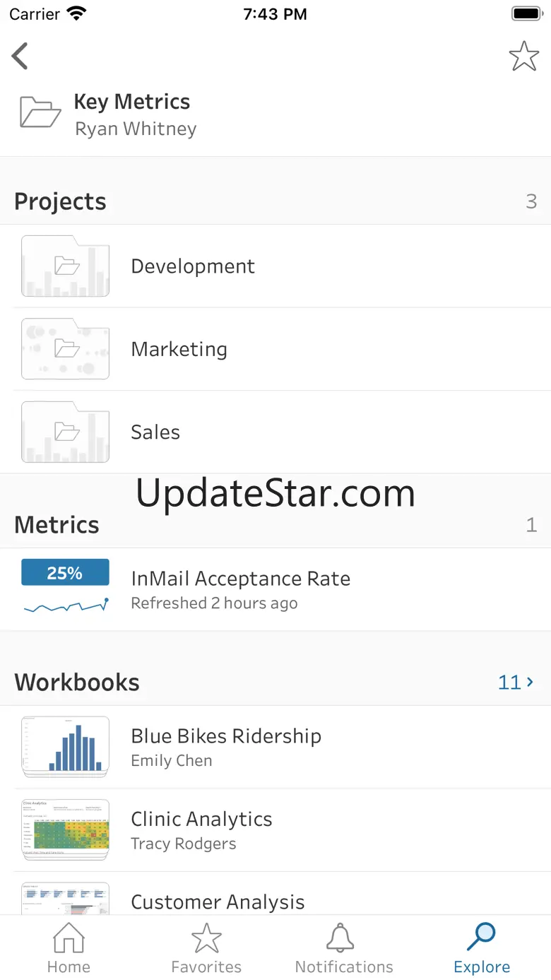
Task: Open the Sales project folder thumbnail
Action: (x=65, y=432)
